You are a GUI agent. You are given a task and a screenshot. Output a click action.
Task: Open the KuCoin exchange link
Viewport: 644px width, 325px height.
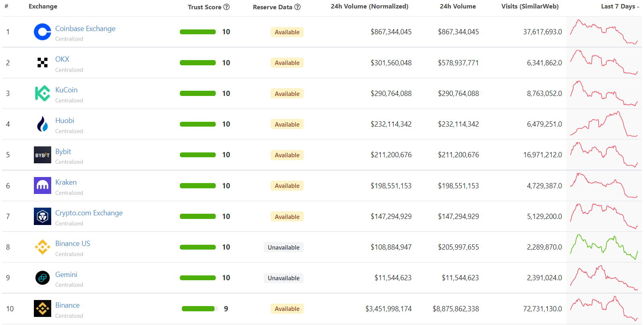click(66, 90)
